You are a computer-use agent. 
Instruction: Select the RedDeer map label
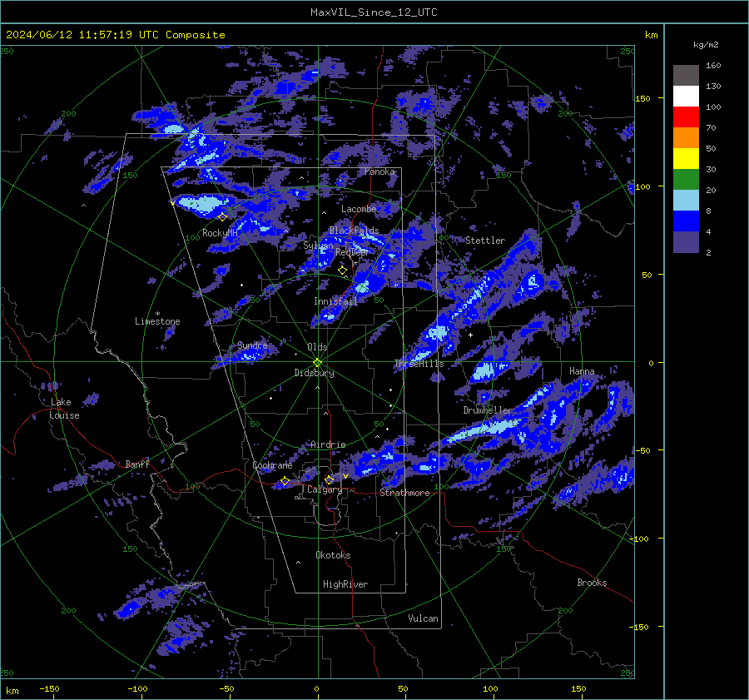[x=353, y=252]
